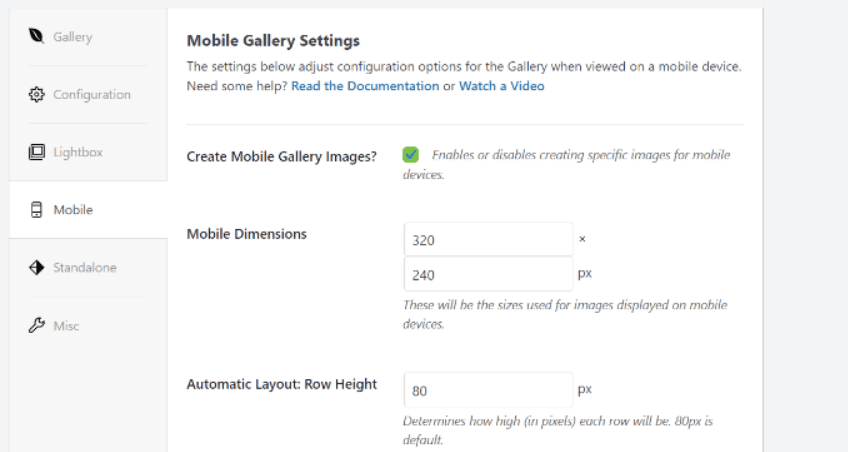Click the Create Mobile Gallery Images label
The width and height of the screenshot is (848, 452).
pos(282,156)
